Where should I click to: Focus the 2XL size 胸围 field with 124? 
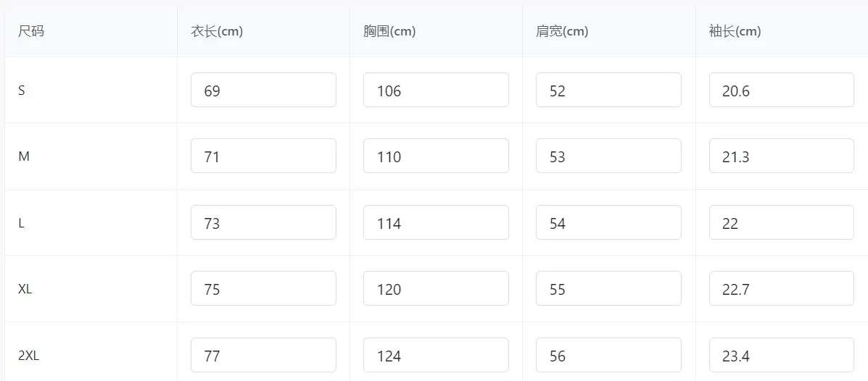[436, 356]
